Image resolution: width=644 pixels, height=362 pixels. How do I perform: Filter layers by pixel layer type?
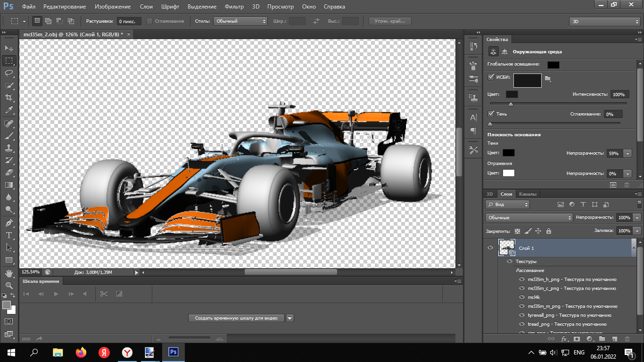point(561,205)
